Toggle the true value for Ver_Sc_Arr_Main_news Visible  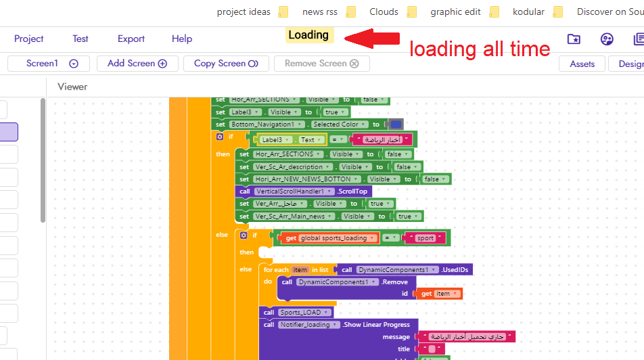pyautogui.click(x=409, y=216)
